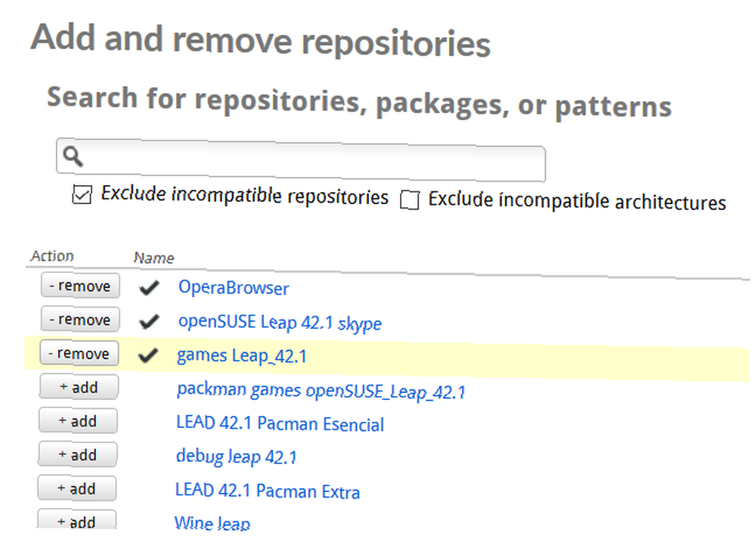Focus the repository search input field
Image resolution: width=756 pixels, height=542 pixels.
301,160
